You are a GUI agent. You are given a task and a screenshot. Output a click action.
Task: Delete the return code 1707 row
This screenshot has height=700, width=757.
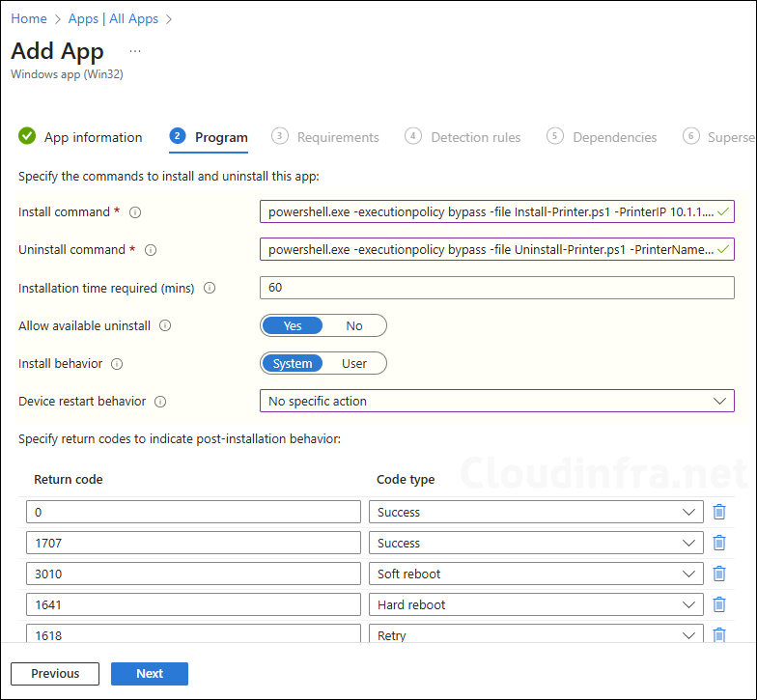719,543
